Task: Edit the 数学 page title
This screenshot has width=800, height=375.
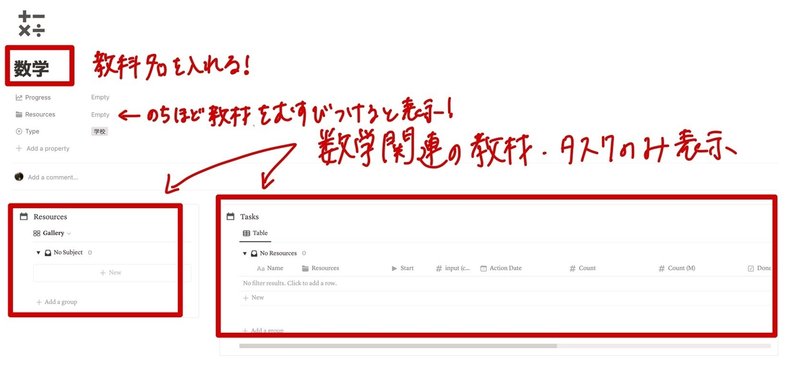Action: 32,68
